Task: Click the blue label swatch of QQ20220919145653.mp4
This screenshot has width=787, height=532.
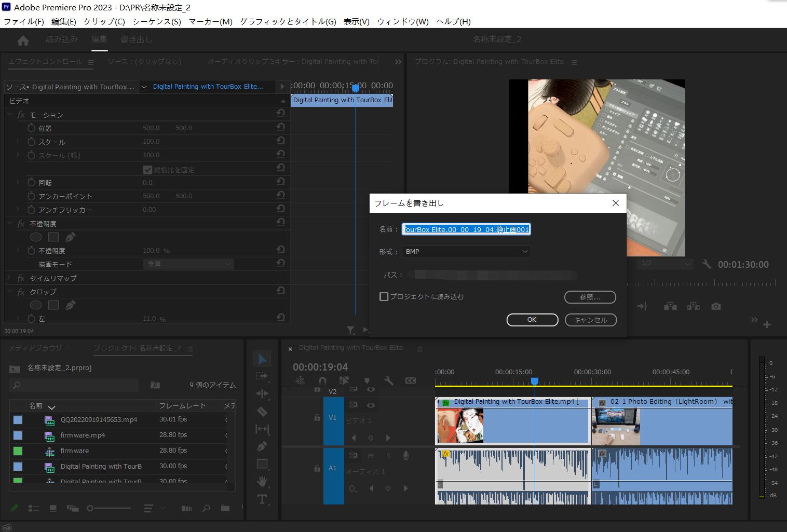Action: (x=18, y=420)
